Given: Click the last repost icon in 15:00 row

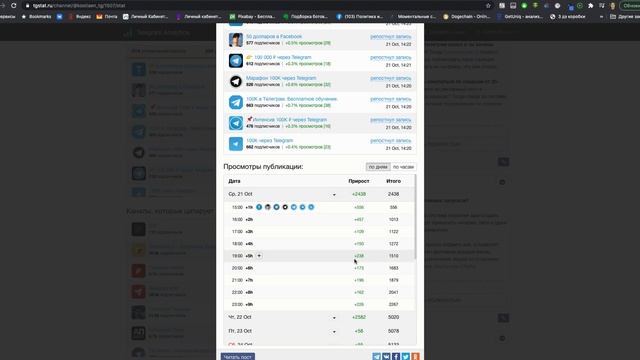Looking at the screenshot, I should 311,207.
